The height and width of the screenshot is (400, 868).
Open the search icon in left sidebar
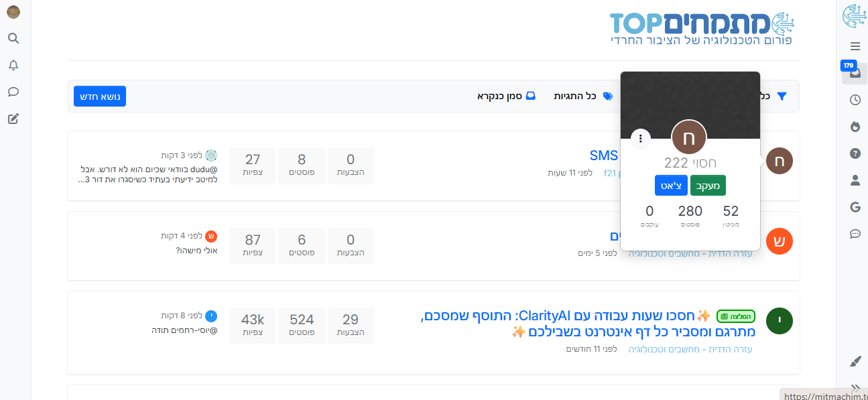(x=13, y=38)
